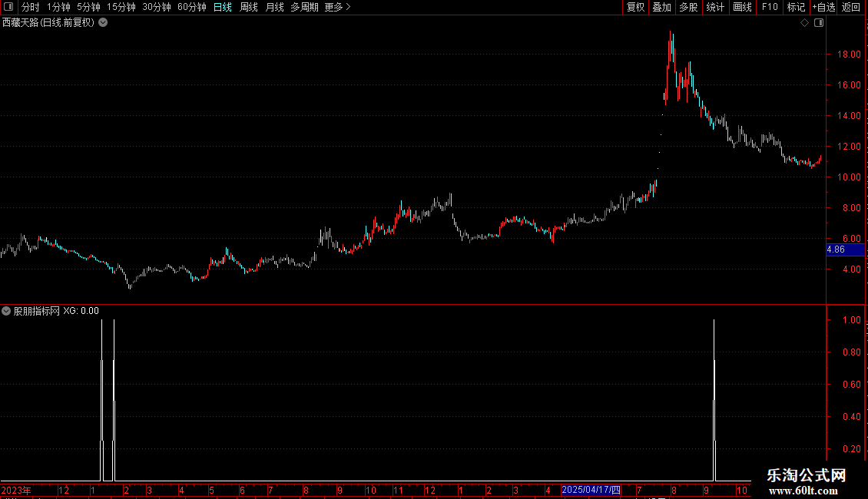Click the 西藏天路(日线.前复权) title text
The width and height of the screenshot is (868, 499).
click(x=48, y=23)
